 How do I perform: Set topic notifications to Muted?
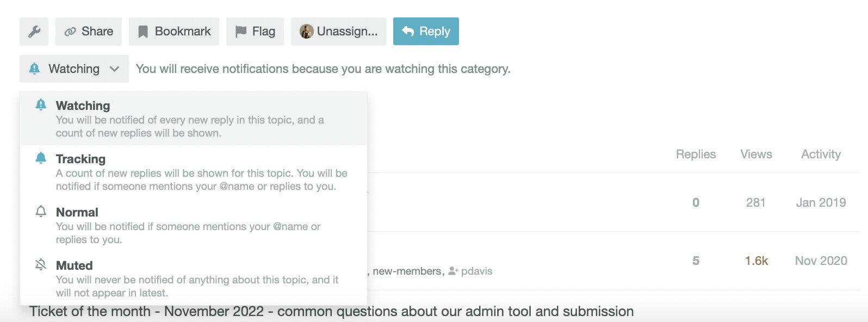coord(75,265)
